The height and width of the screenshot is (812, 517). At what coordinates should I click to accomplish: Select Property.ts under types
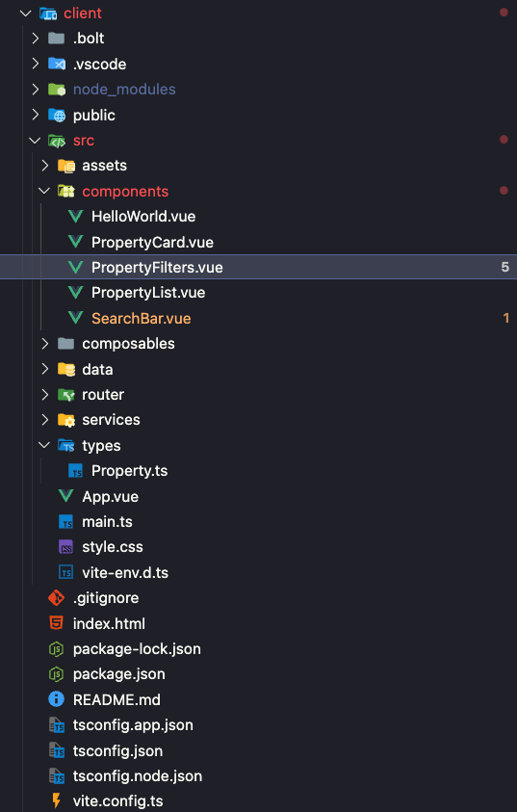pyautogui.click(x=129, y=471)
